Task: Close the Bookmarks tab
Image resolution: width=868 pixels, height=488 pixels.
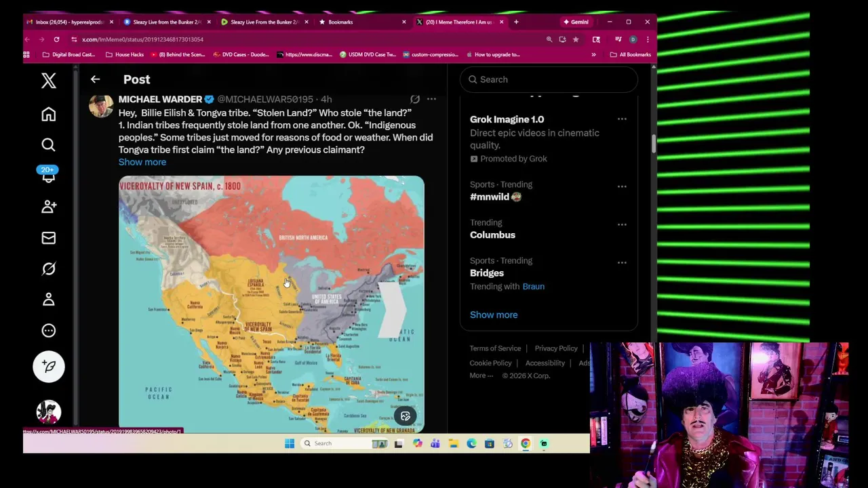Action: (x=404, y=22)
